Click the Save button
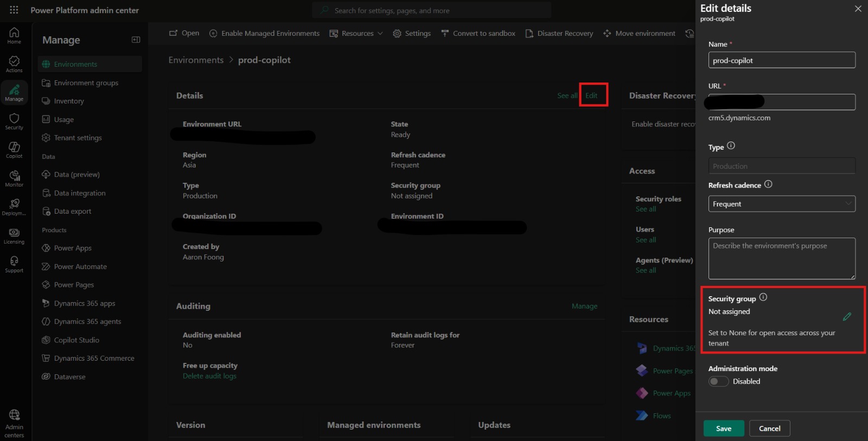 pyautogui.click(x=724, y=429)
